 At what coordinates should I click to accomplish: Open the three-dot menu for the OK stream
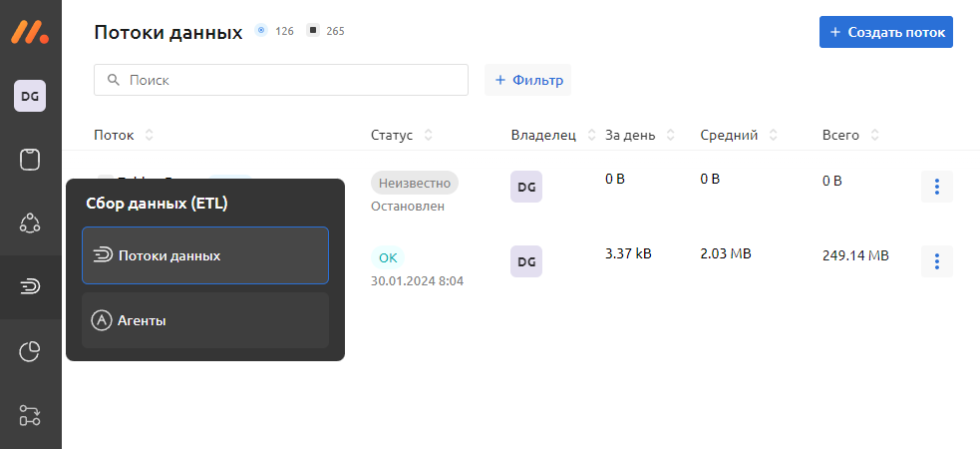click(x=936, y=261)
